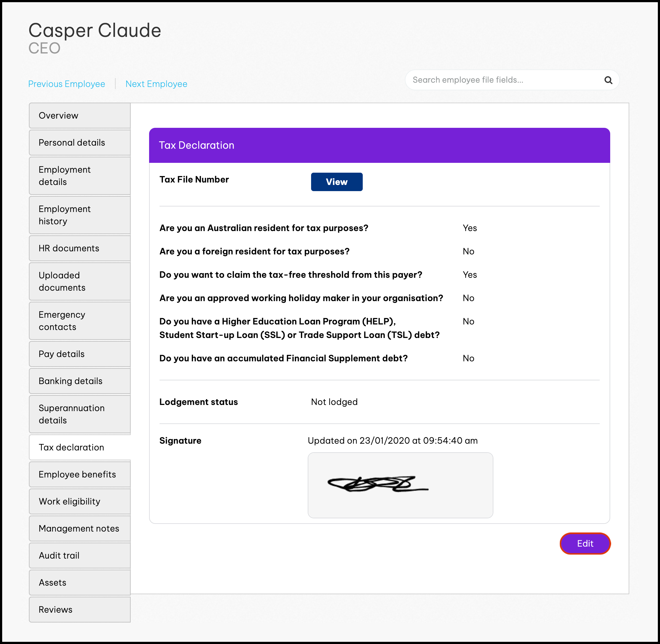Select Pay details tab
Viewport: 660px width, 644px height.
(x=80, y=354)
